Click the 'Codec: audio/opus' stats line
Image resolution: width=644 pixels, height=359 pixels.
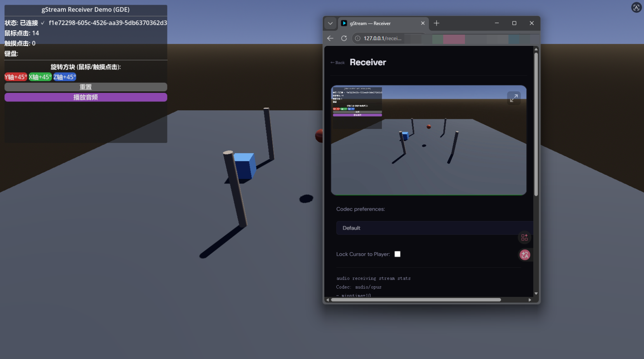tap(359, 287)
